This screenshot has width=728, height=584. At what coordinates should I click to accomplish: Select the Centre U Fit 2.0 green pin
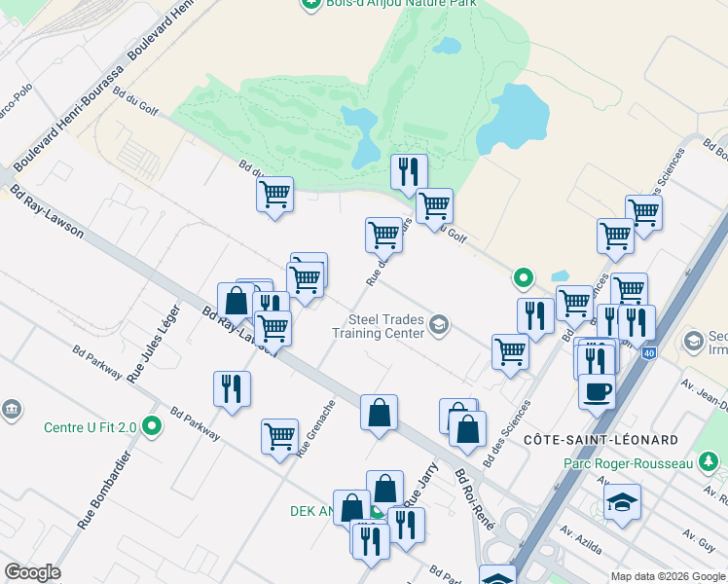[x=152, y=425]
